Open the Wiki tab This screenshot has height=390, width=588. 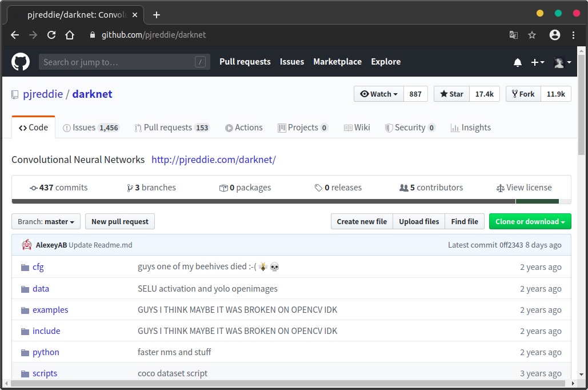coord(357,128)
